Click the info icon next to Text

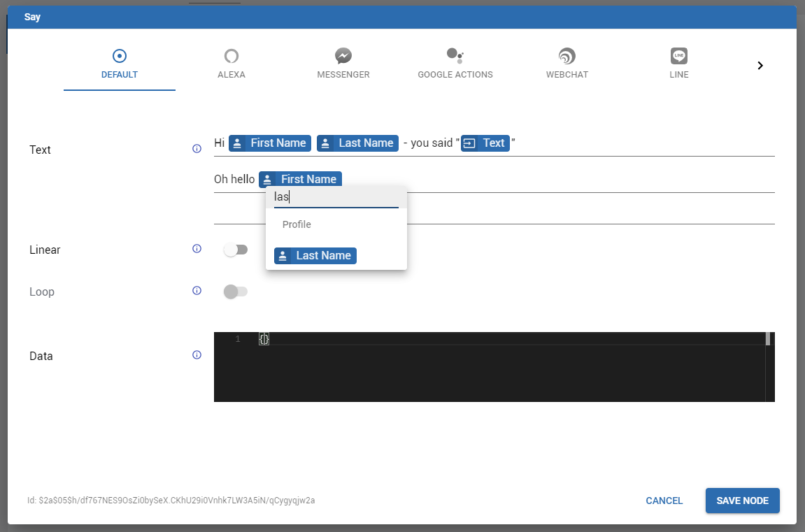tap(197, 149)
